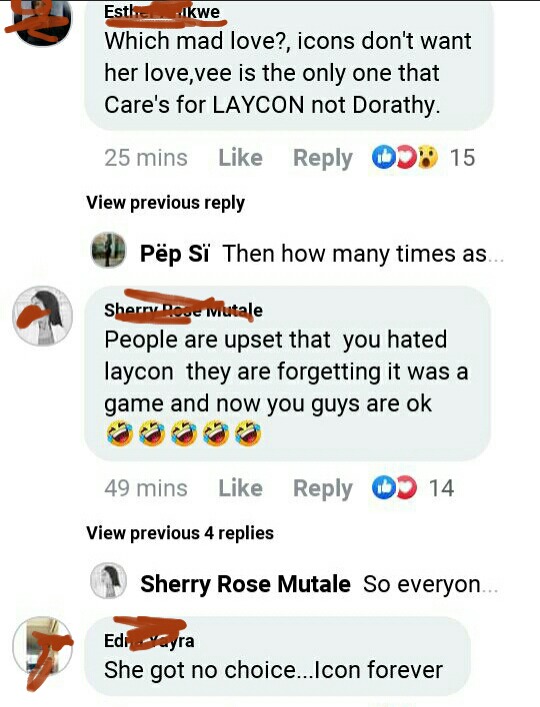Screen dimensions: 540x707
Task: Reply to the comment posted 25 mins ago
Action: point(323,158)
